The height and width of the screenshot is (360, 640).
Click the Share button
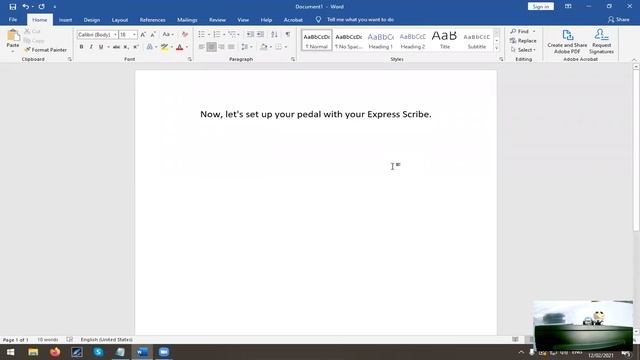[x=618, y=20]
